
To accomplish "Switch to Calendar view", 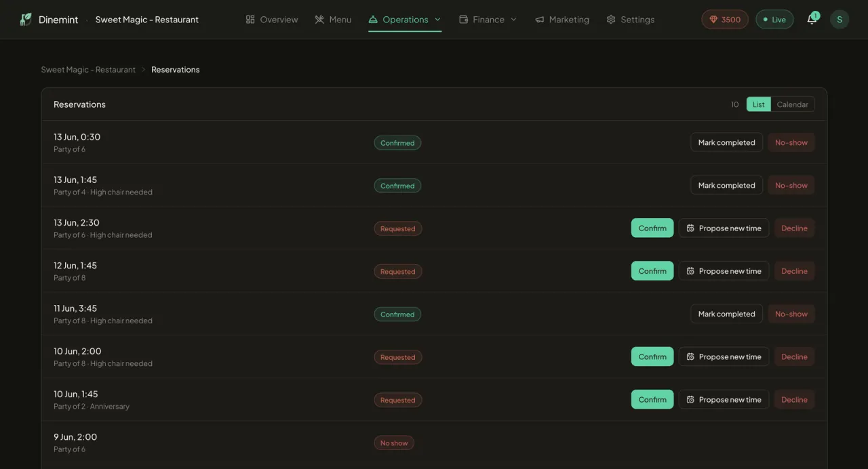I will pyautogui.click(x=793, y=104).
